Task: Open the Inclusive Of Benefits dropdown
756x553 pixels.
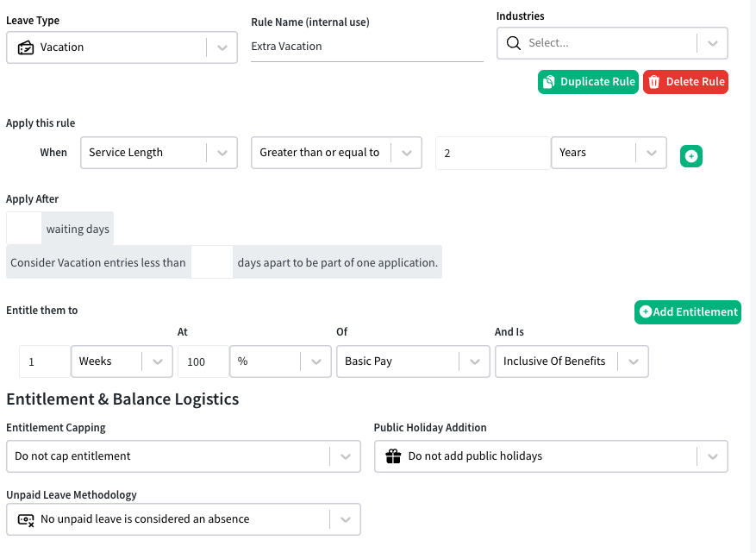Action: pos(572,361)
